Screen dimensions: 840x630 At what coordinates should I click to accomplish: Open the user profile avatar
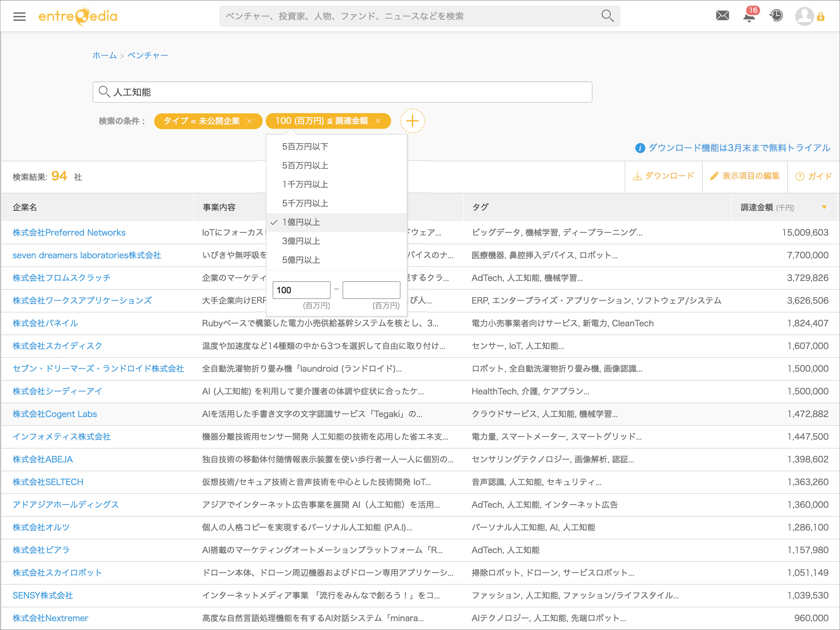(x=804, y=16)
